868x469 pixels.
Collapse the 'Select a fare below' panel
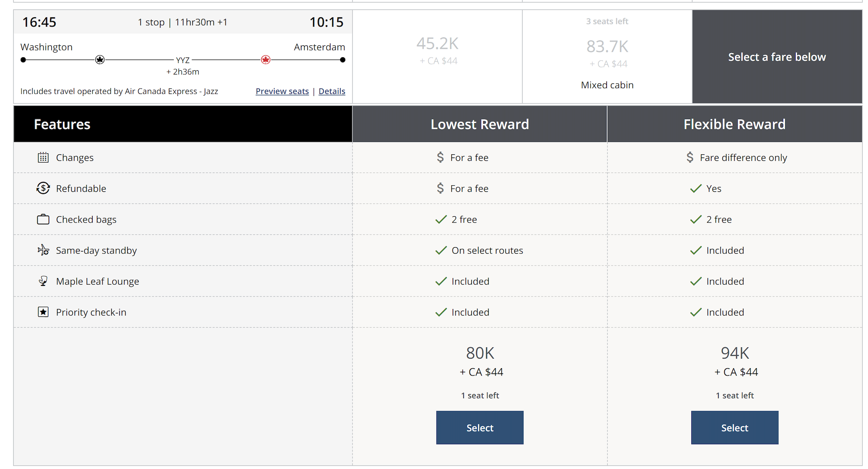tap(777, 57)
